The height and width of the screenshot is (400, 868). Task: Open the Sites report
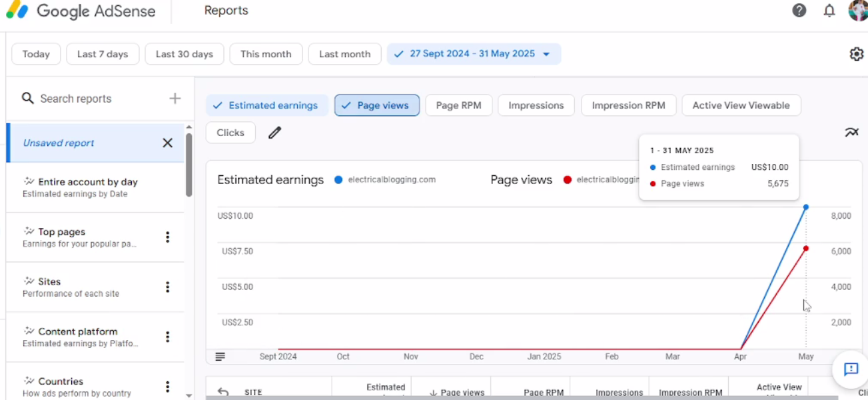(95, 287)
